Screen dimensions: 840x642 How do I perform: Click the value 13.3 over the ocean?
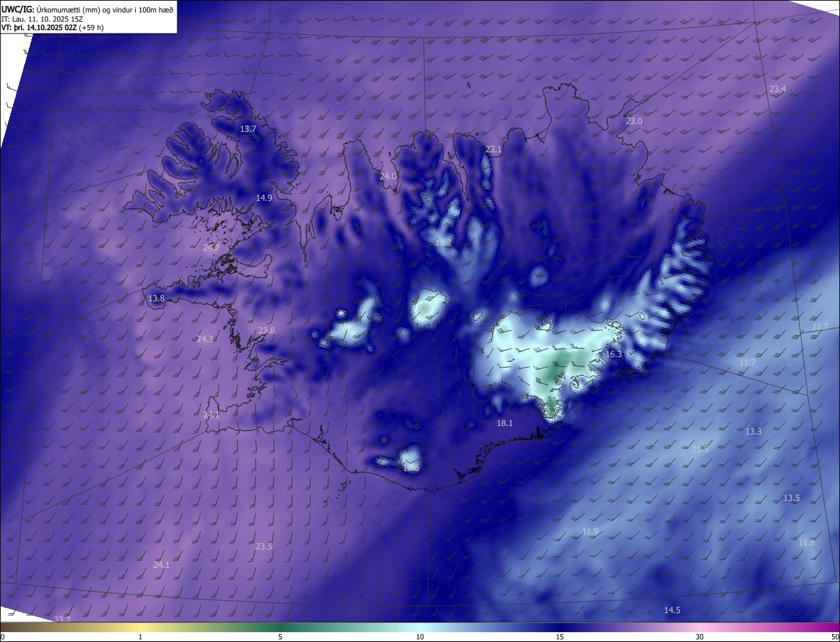point(753,432)
